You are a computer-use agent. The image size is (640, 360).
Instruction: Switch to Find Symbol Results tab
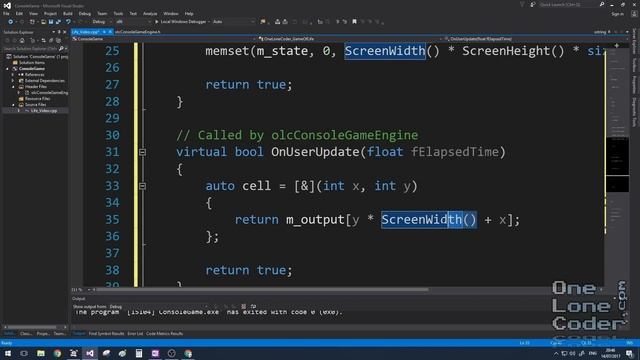point(106,333)
